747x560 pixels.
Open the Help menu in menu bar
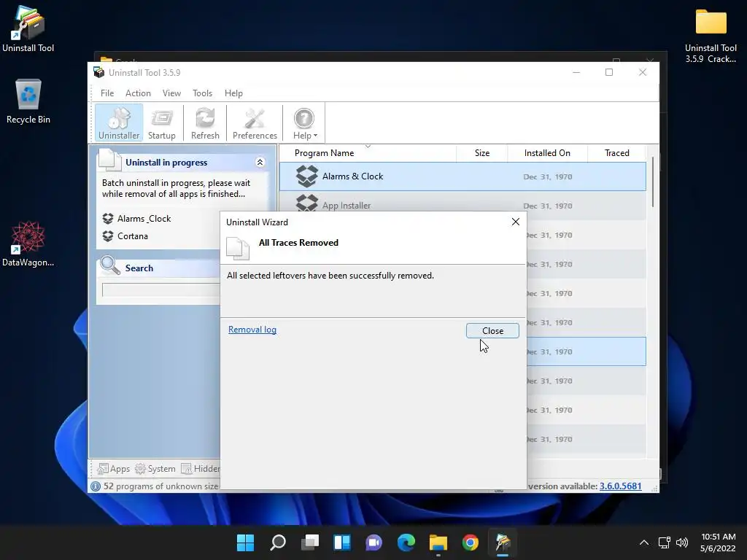tap(233, 93)
